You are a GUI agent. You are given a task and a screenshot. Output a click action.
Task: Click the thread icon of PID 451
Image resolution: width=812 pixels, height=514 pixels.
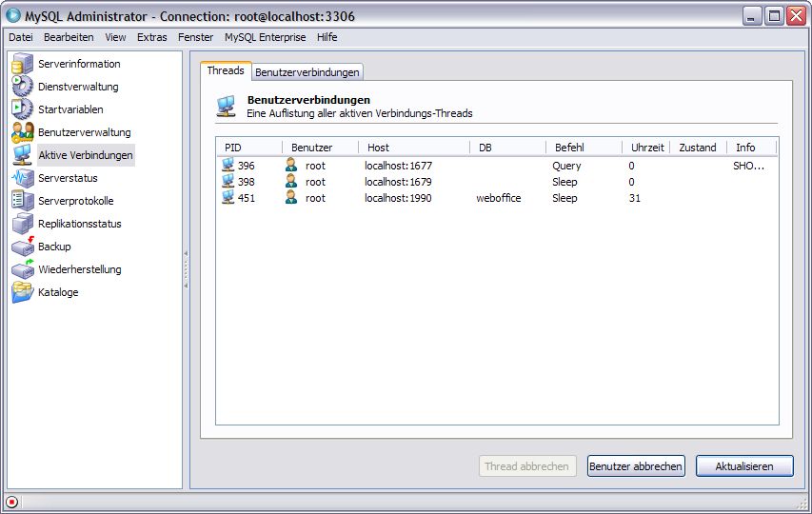tap(228, 197)
